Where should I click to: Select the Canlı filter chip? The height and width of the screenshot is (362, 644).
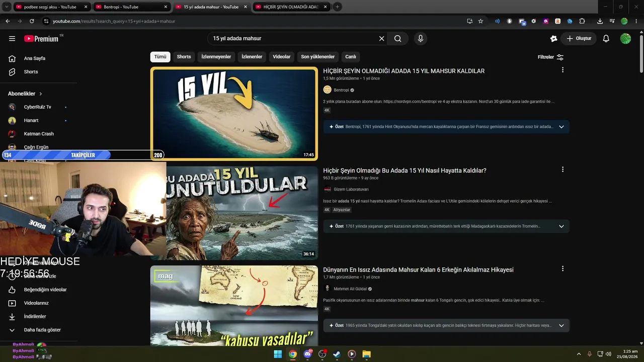click(x=351, y=57)
